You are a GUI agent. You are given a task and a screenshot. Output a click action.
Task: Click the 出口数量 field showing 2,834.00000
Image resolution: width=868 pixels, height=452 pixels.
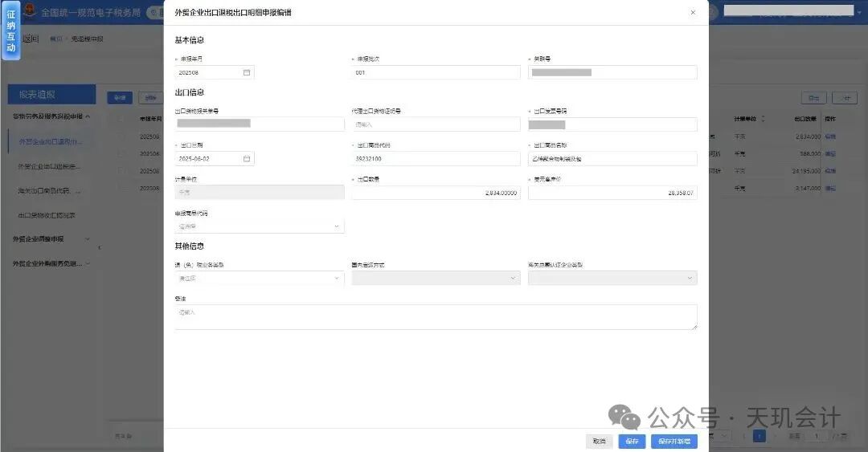(436, 193)
